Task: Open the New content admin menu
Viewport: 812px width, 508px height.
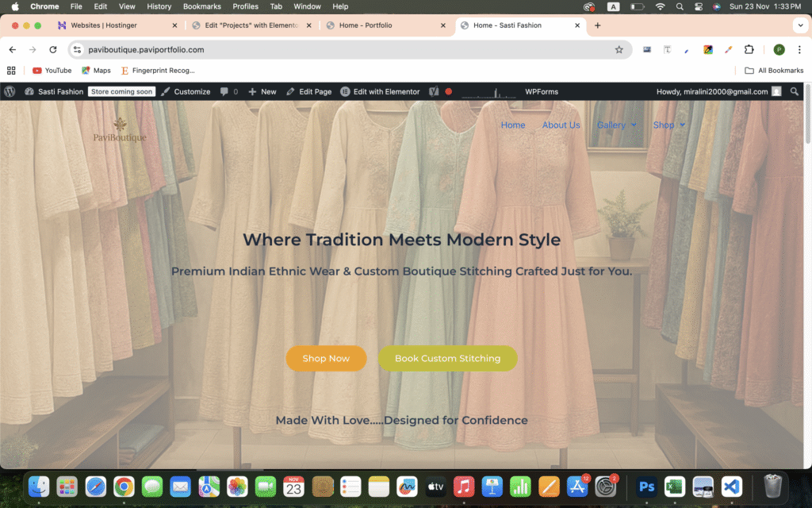Action: pos(262,91)
